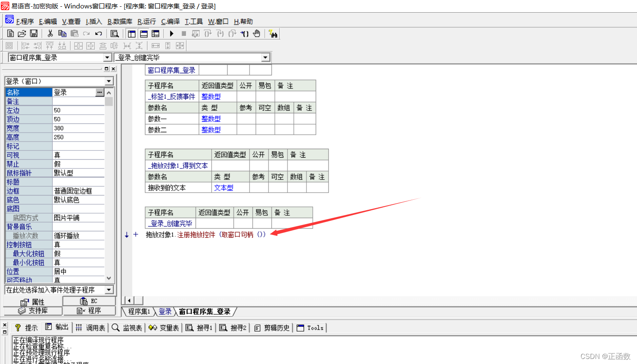
Task: Open the T.工具 menu
Action: pyautogui.click(x=194, y=21)
